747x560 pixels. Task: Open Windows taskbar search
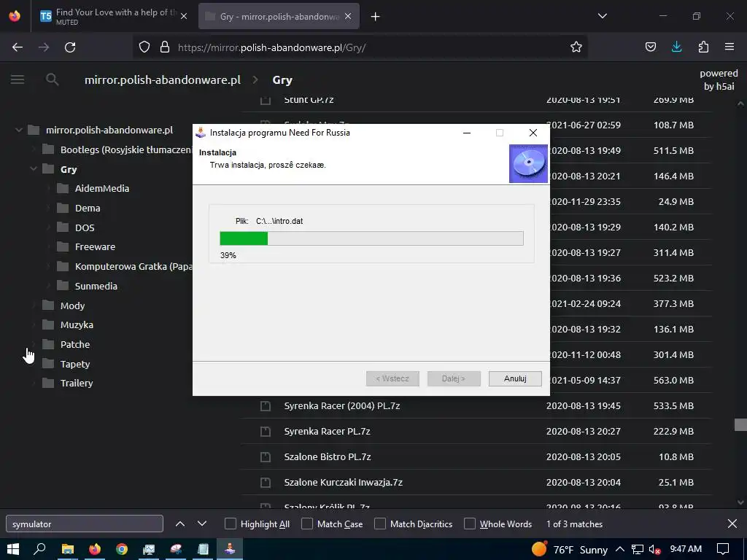click(x=39, y=549)
